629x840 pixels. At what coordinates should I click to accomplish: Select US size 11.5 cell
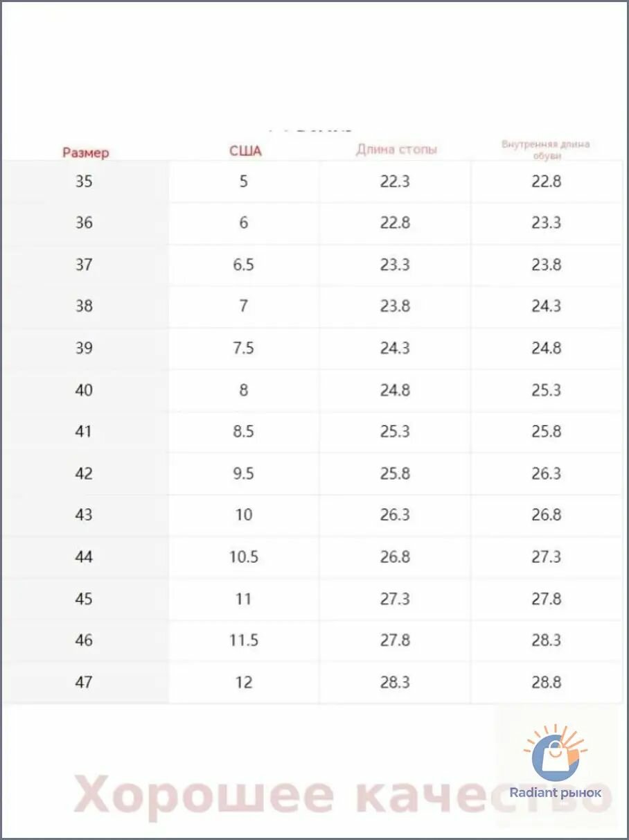tap(244, 640)
